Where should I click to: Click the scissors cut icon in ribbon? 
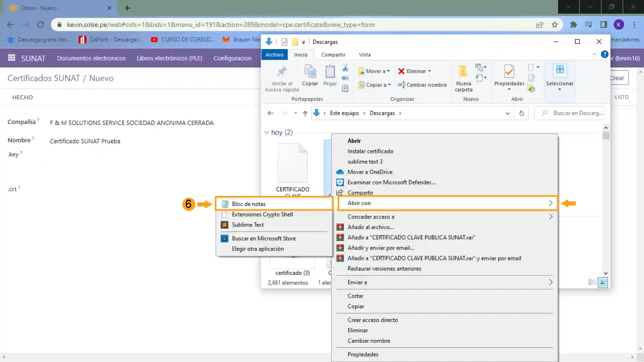click(x=345, y=68)
